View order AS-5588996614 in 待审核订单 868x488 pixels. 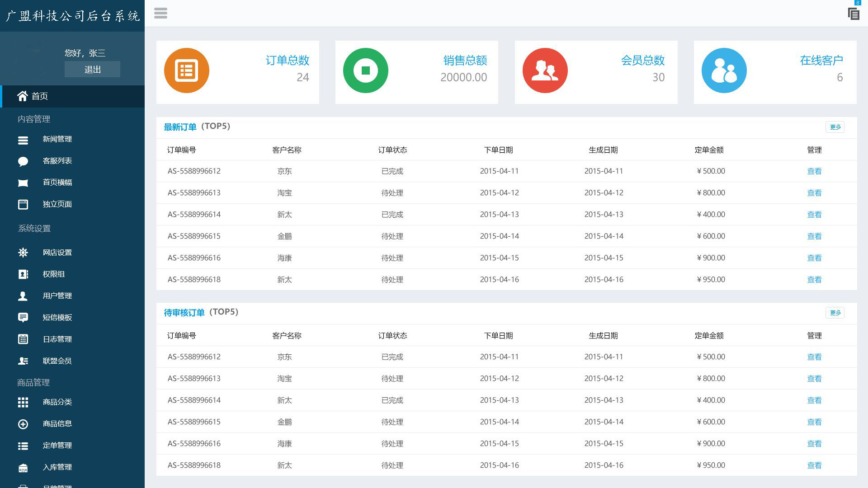814,400
